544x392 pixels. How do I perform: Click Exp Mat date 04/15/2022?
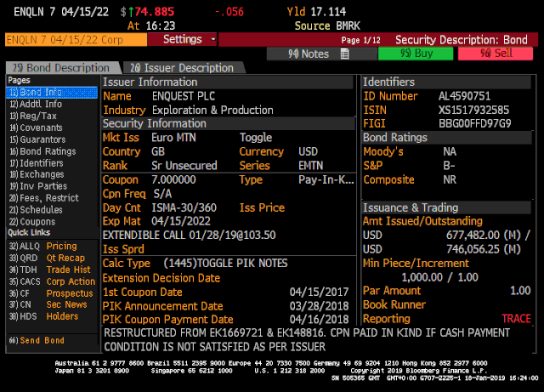pos(181,221)
